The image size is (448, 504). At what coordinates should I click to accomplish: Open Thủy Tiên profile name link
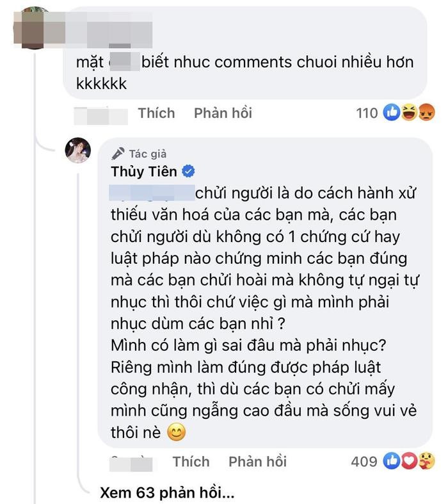pyautogui.click(x=145, y=172)
